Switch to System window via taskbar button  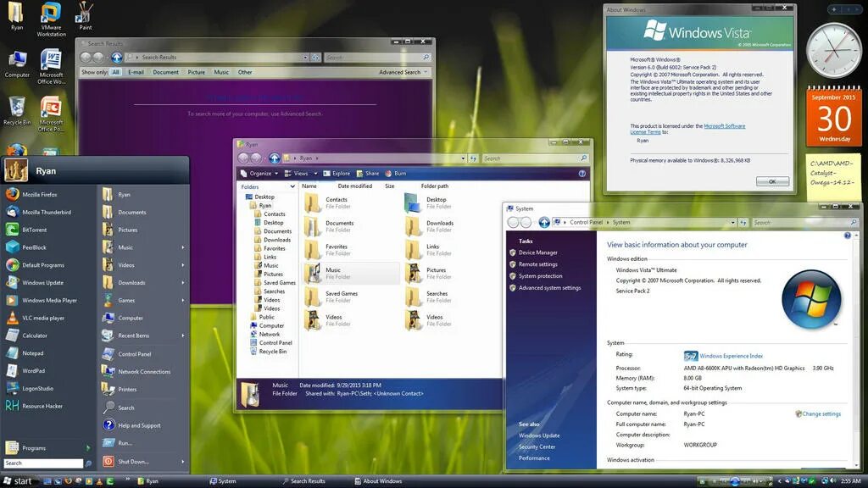point(223,481)
